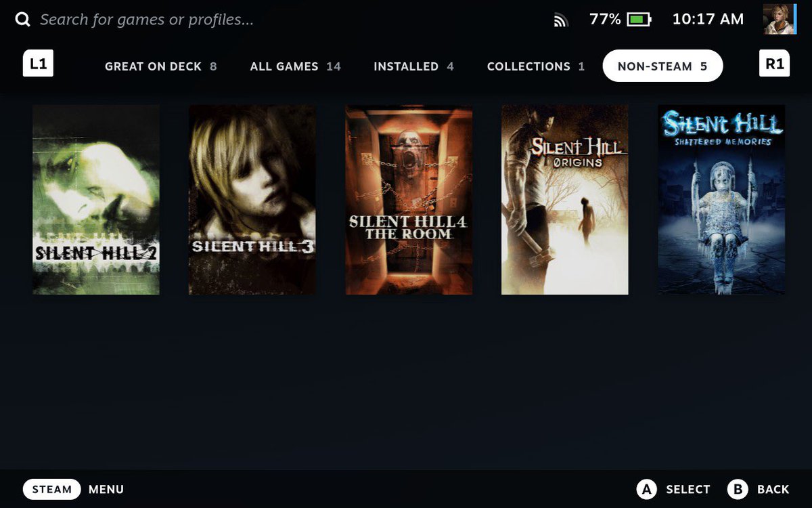
Task: Switch to the Installed tab
Action: [x=413, y=66]
